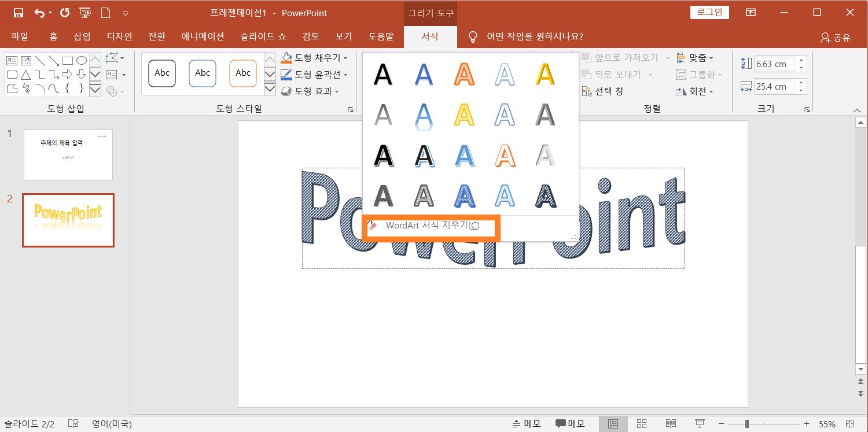Select the scribble freeform shape

pos(25,88)
